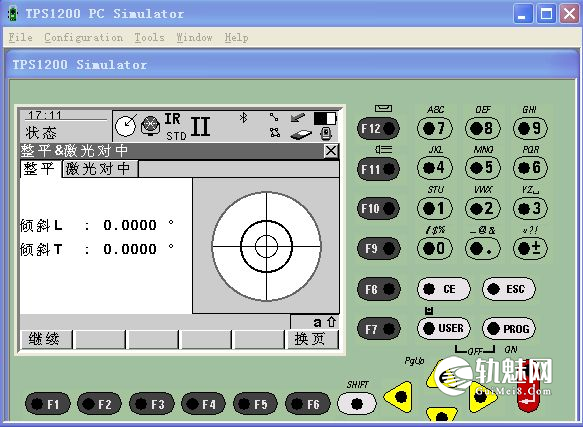Viewport: 583px width, 427px height.
Task: Click the circular level bubble display
Action: [266, 246]
